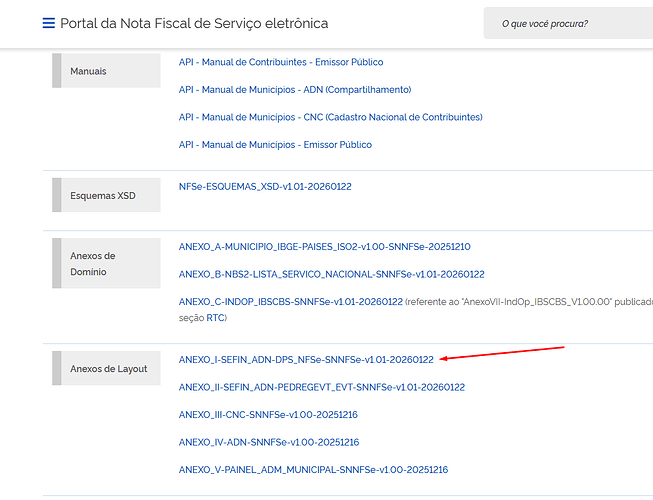
Task: Open ANEXO_III-CNC-SNNFSe-v1.00-20251216 link
Action: [x=268, y=414]
